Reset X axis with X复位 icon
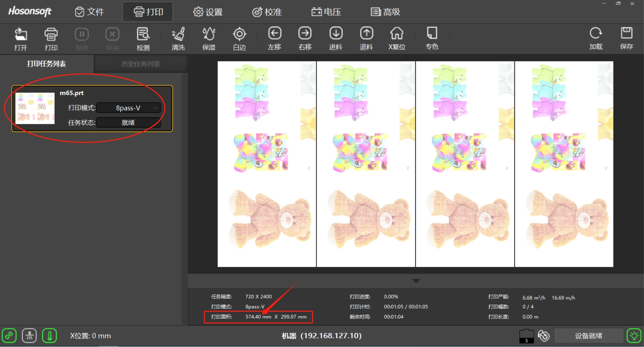Image resolution: width=644 pixels, height=347 pixels. [397, 39]
